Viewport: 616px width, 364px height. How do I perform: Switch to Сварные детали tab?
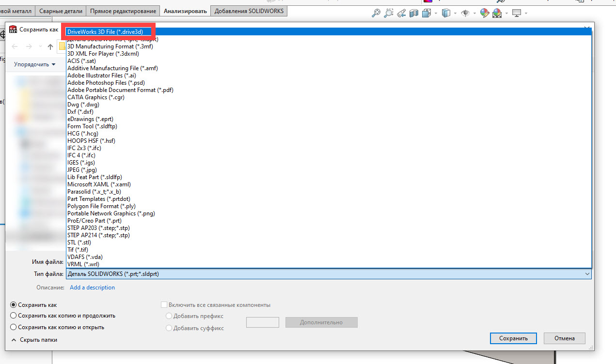click(x=61, y=11)
